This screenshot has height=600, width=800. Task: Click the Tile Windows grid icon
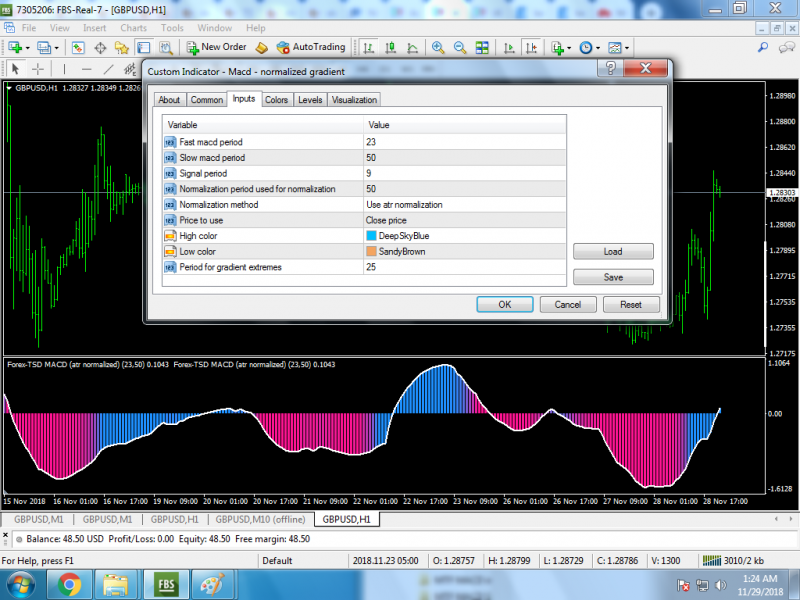482,47
